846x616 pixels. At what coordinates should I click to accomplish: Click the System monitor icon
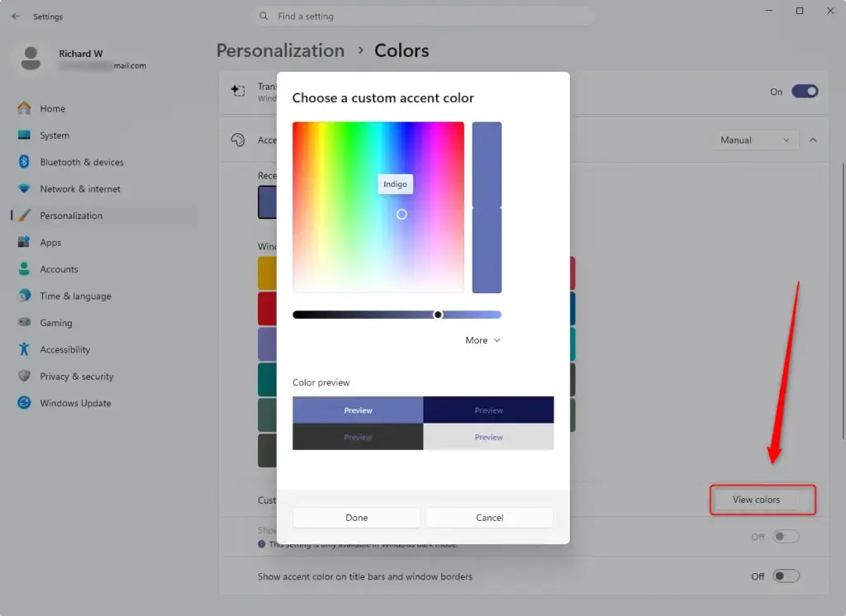click(24, 135)
